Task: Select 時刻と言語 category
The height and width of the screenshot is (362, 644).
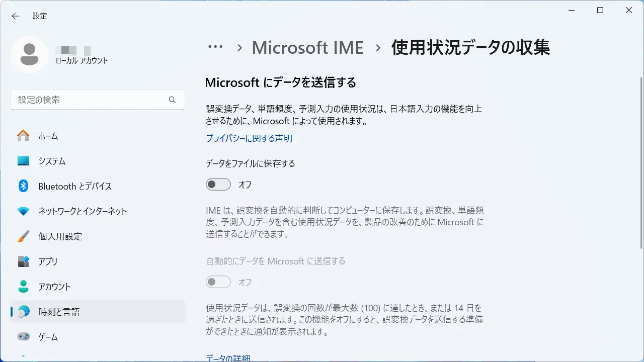Action: pos(98,312)
